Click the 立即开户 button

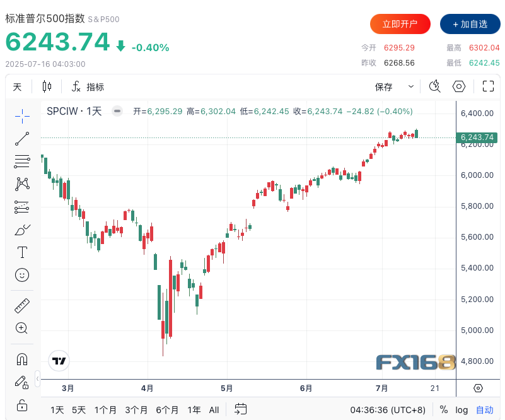tap(400, 24)
